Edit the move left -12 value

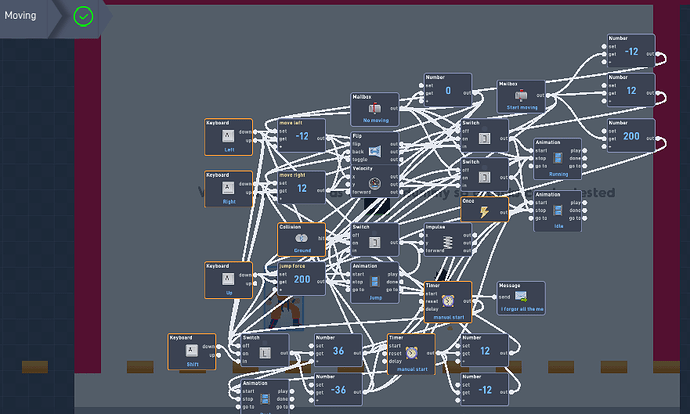[302, 136]
